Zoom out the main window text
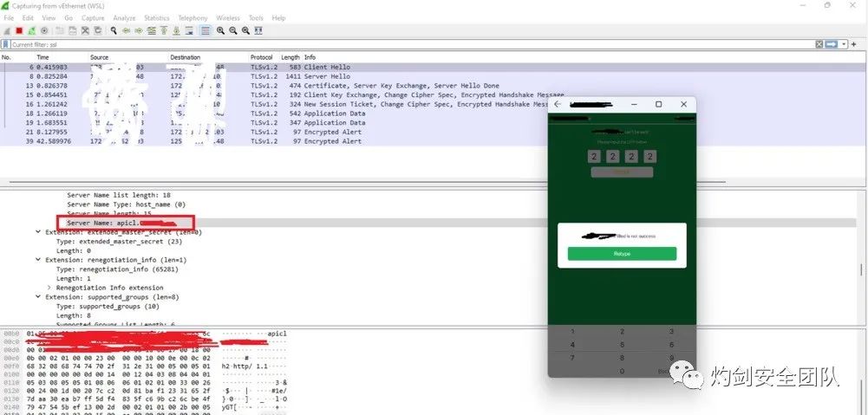Image resolution: width=868 pixels, height=415 pixels. tap(233, 31)
